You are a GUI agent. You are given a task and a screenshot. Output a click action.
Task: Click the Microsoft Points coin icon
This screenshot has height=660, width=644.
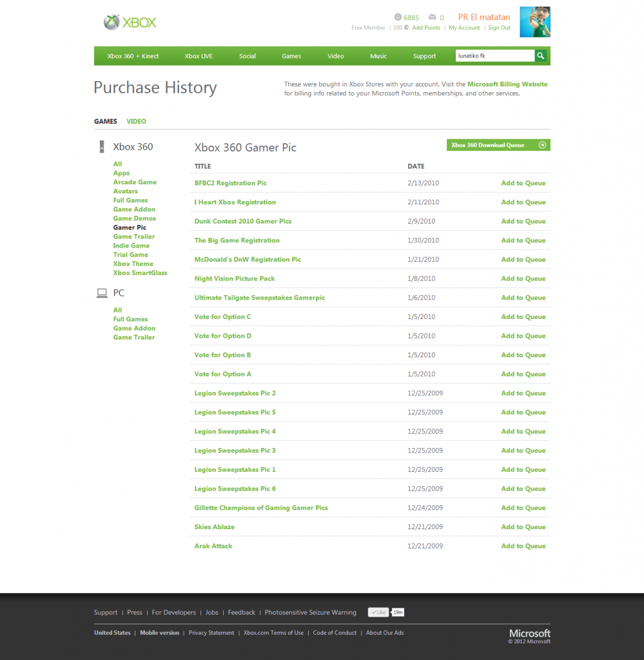(x=397, y=17)
